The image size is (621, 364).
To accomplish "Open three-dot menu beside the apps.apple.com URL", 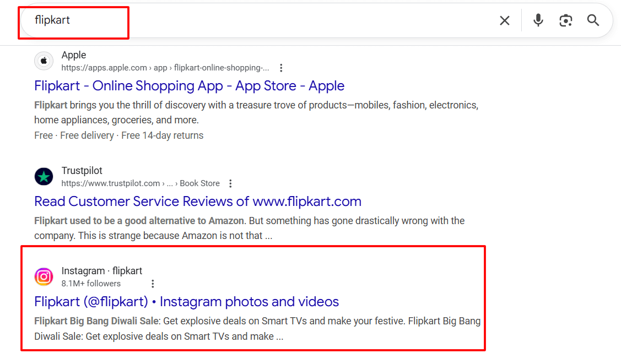I will point(281,68).
